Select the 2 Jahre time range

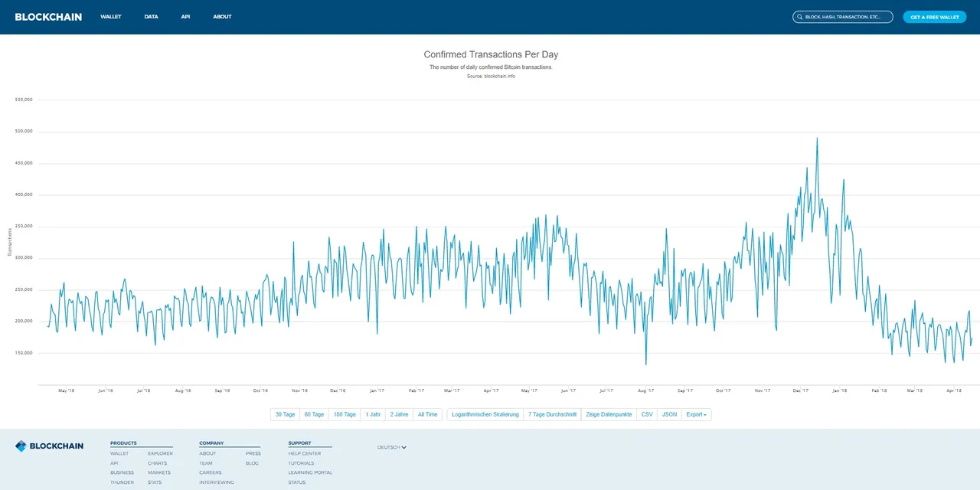pos(399,414)
